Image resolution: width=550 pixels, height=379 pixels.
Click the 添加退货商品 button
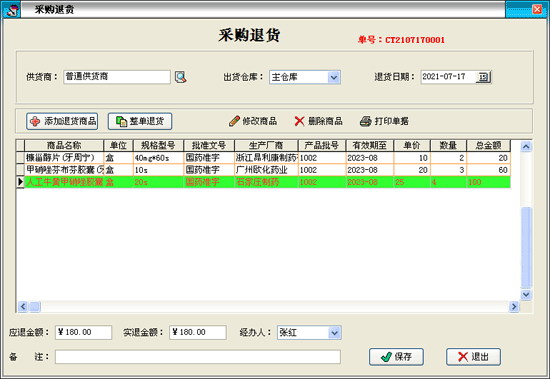(x=62, y=121)
